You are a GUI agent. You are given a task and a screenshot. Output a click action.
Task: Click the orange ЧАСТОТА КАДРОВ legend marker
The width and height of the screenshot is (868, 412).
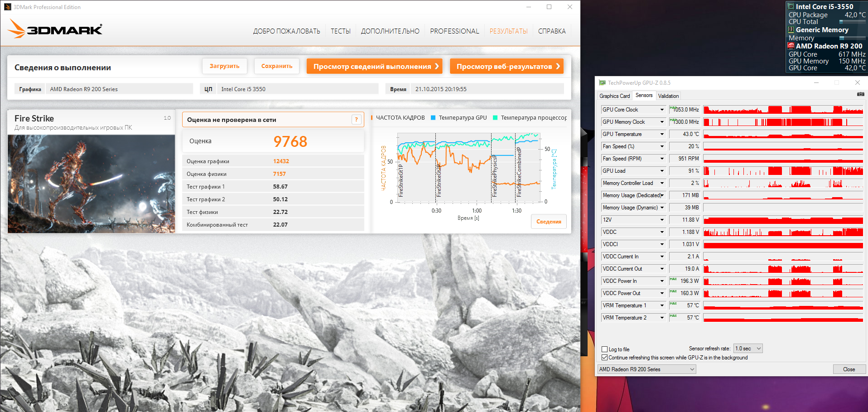[x=372, y=118]
